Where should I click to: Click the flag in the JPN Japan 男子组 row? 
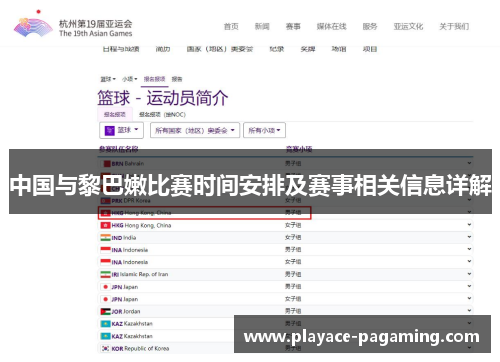(x=105, y=287)
